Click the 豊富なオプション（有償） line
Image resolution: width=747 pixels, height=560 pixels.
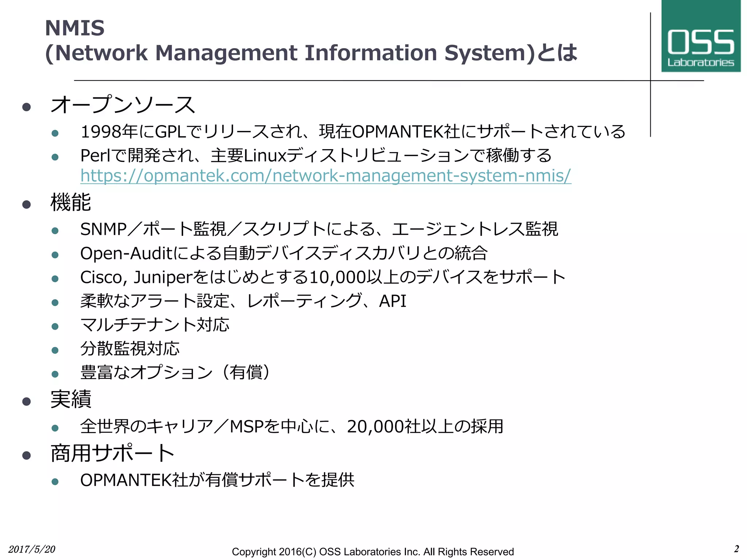coord(175,373)
